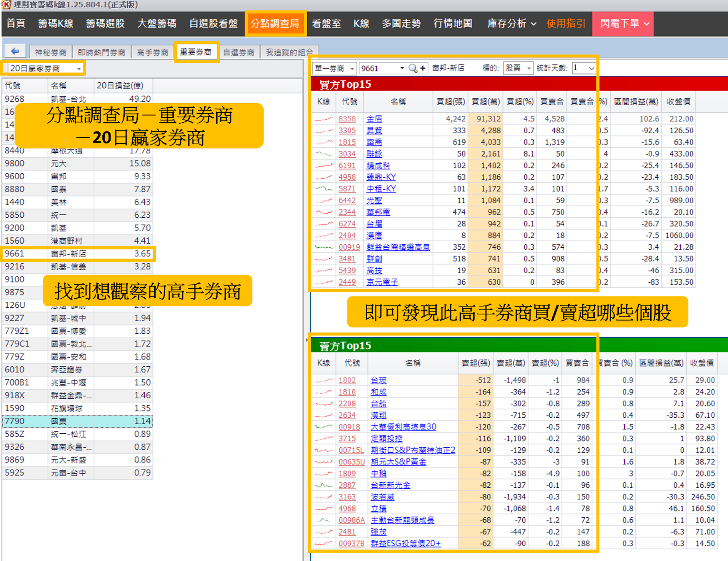Click the sparkline icon for 大華優利高填息30
728x561 pixels.
(323, 426)
